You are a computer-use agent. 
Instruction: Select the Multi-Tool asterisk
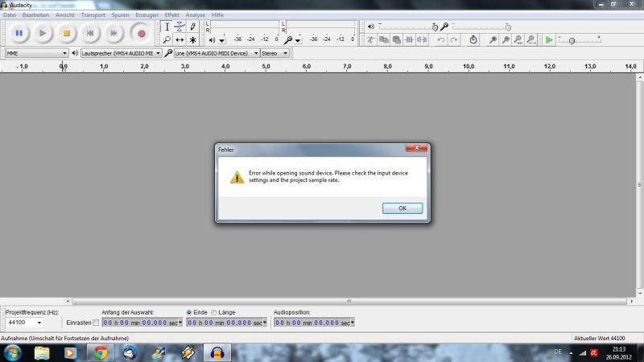(x=192, y=39)
